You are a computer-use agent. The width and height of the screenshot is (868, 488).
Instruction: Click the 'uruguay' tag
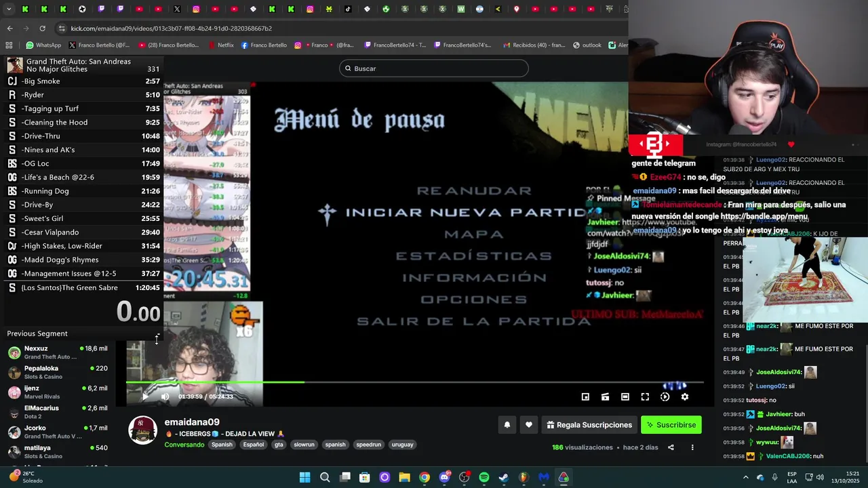click(402, 445)
